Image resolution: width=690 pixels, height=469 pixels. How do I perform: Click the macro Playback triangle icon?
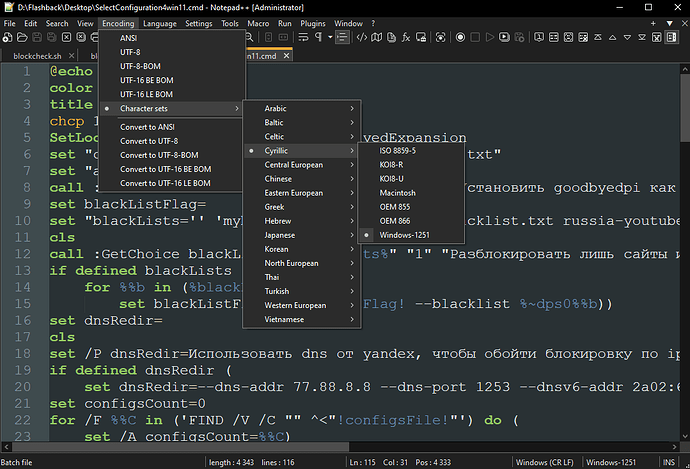pos(490,37)
